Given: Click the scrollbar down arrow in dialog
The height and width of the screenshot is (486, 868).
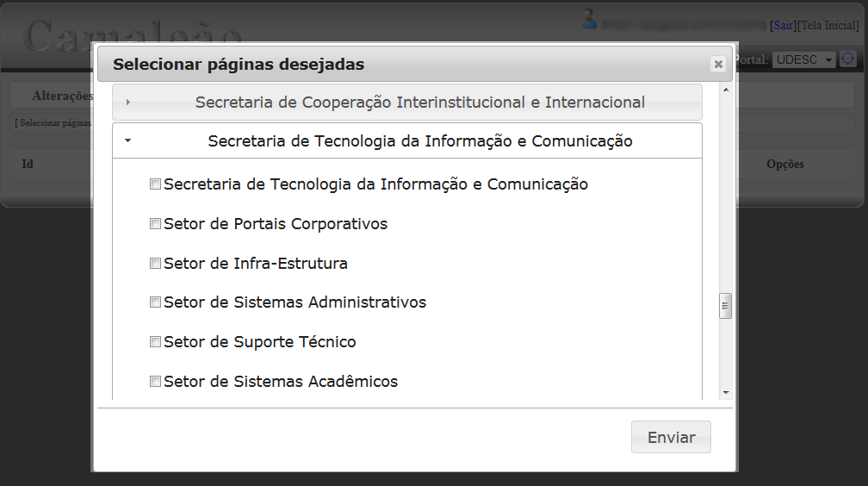Looking at the screenshot, I should click(x=726, y=393).
